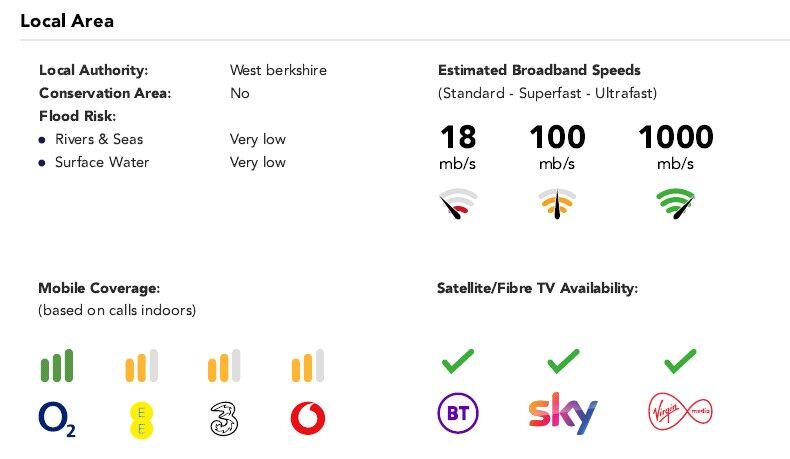
Task: Click the purple BT logo
Action: point(458,413)
